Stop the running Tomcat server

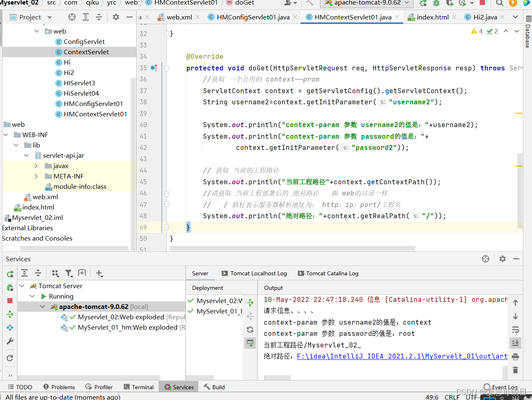pos(9,300)
